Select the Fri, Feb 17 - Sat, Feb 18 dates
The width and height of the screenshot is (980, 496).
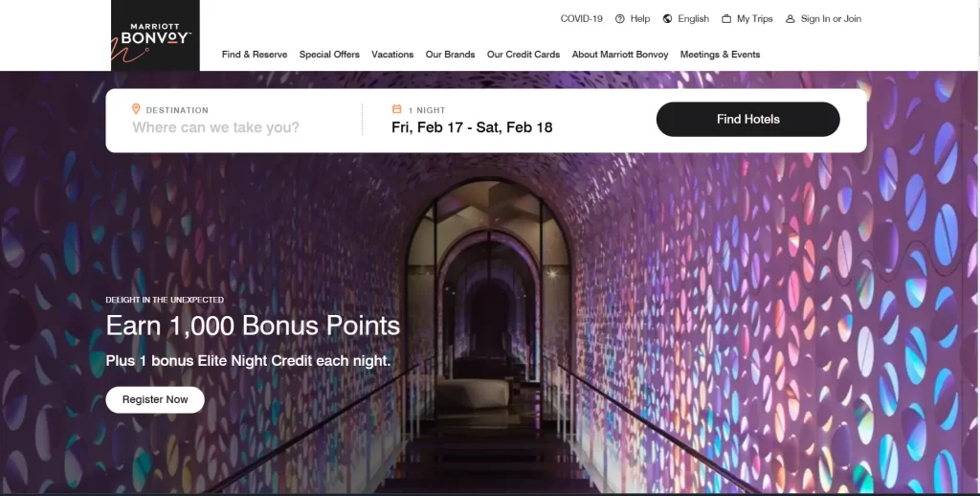(x=472, y=127)
